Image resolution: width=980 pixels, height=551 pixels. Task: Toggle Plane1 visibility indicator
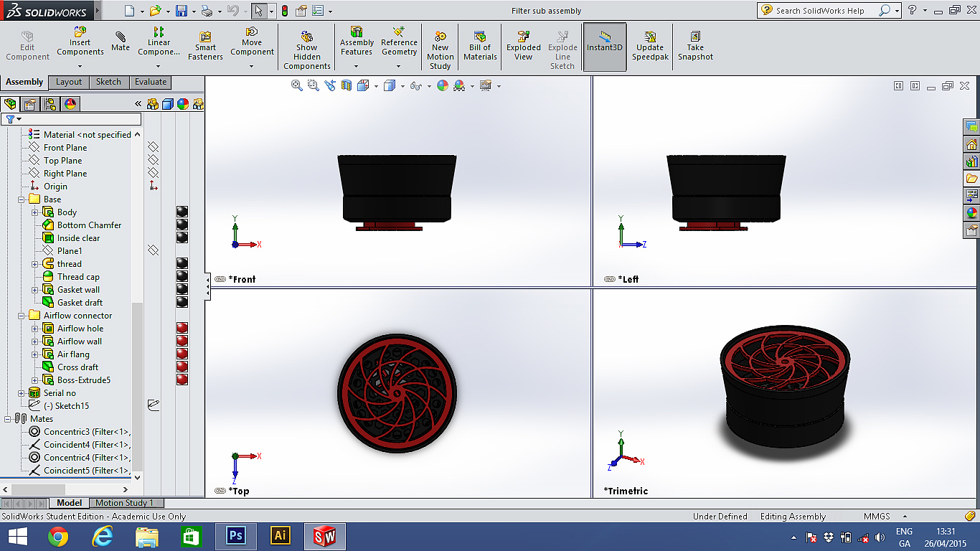(x=153, y=250)
